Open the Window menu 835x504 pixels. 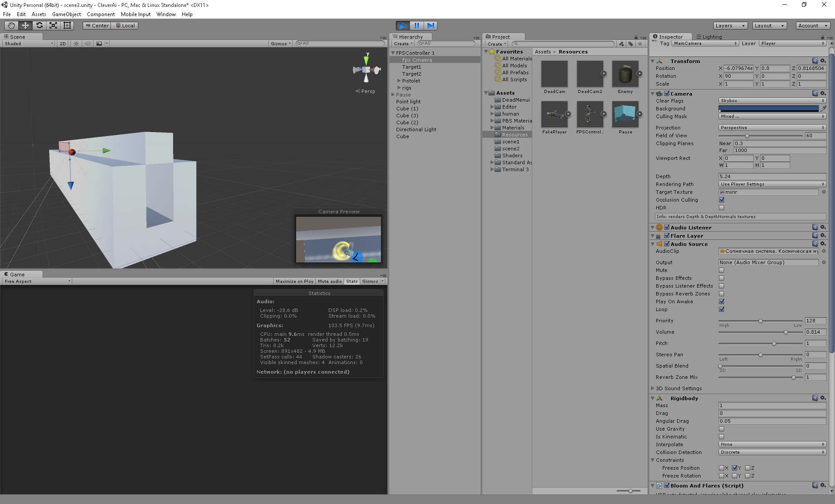[x=166, y=14]
